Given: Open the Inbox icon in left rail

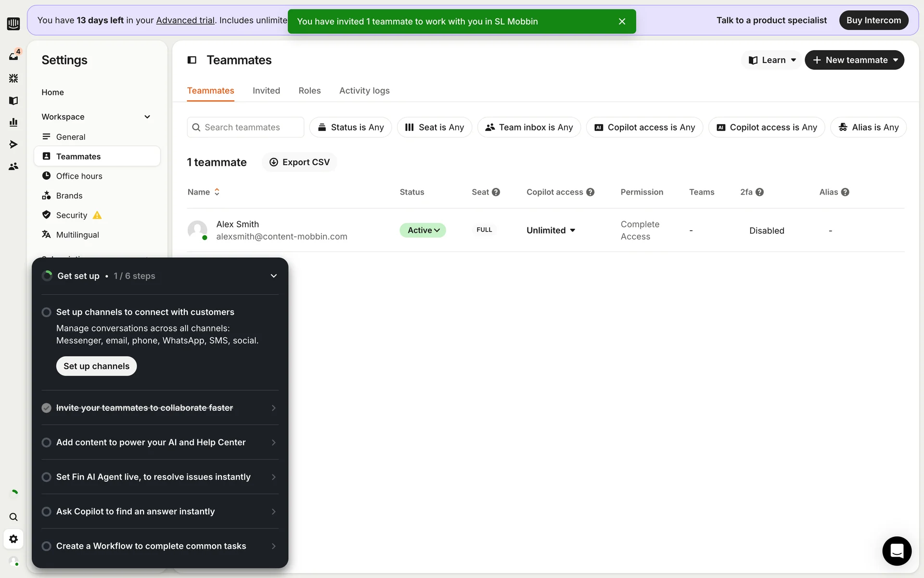Looking at the screenshot, I should pyautogui.click(x=13, y=56).
